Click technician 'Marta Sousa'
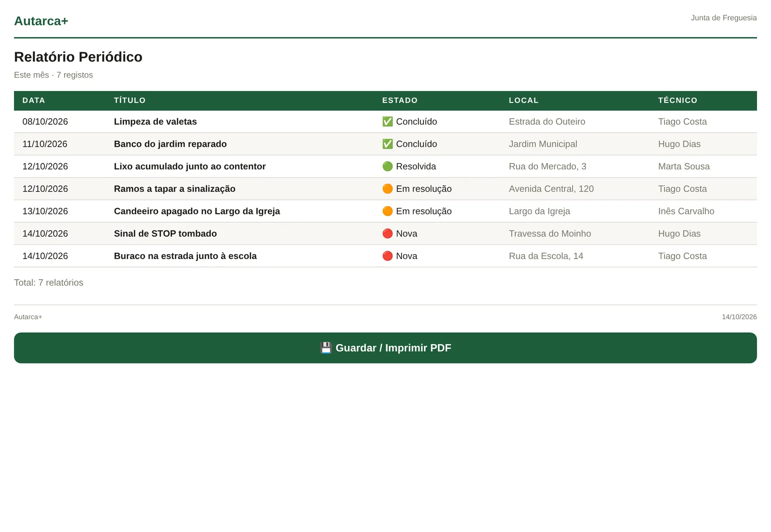 click(x=684, y=167)
